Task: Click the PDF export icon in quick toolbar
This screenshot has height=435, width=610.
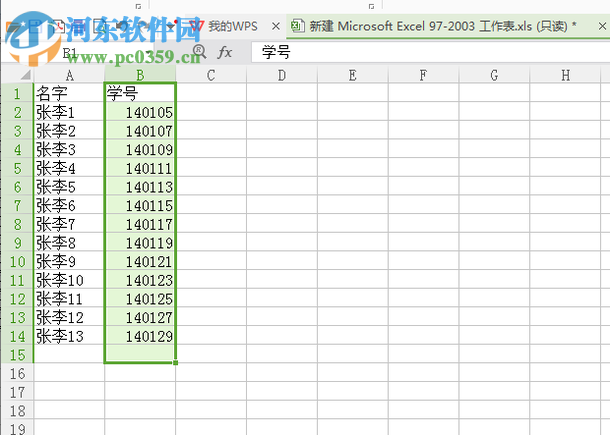Action: pos(57,26)
